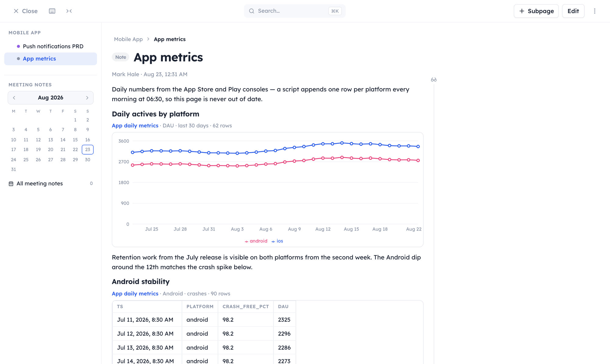Viewport: 610px width, 364px height.
Task: Click the TS column header
Action: 147,307
